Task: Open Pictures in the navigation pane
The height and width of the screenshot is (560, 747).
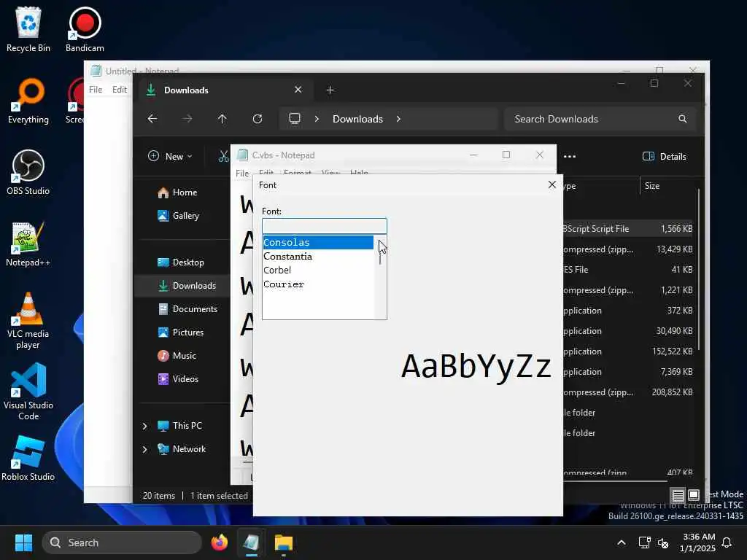Action: (180, 332)
